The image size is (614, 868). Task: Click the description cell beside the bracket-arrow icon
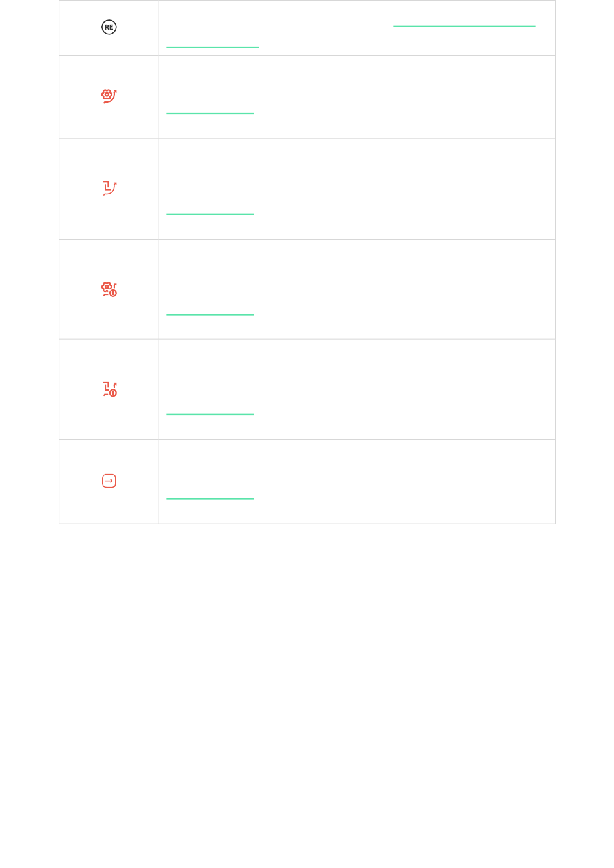coord(357,189)
